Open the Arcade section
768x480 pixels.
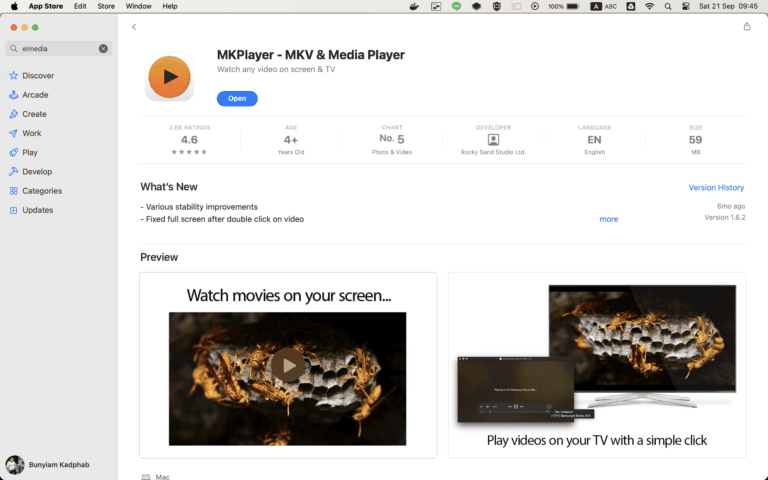click(35, 95)
